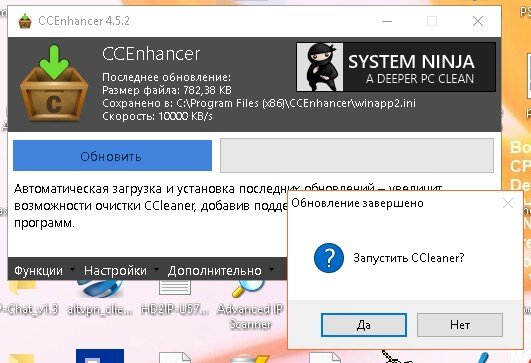Expand the Дополнительно dropdown arrow
Viewport: 531px width, 363px height.
[x=271, y=270]
